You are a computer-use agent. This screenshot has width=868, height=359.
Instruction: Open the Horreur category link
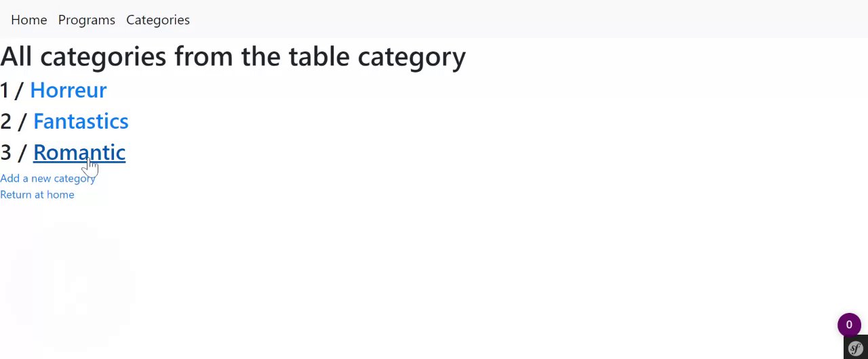pyautogui.click(x=68, y=90)
